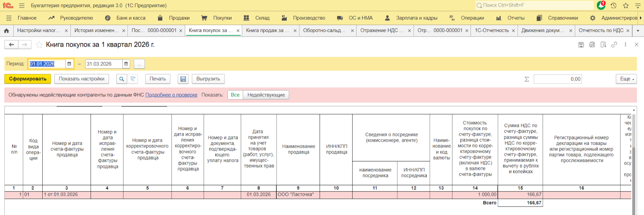The image size is (644, 215).
Task: Click the get link chain icon
Action: [x=614, y=45]
